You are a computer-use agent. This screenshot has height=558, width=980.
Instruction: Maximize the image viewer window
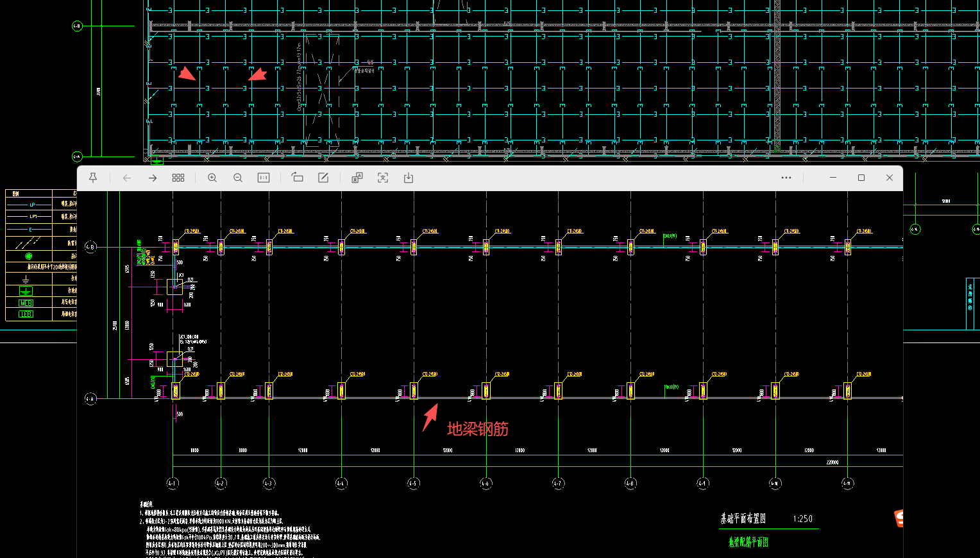point(861,178)
